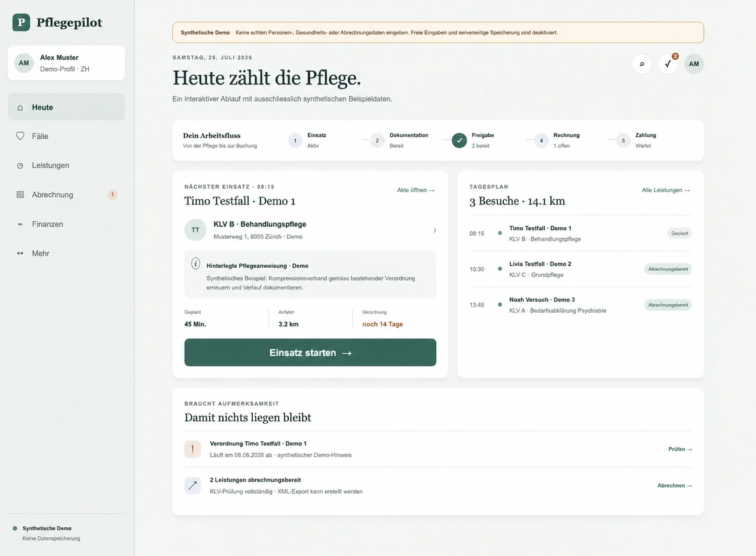Select workflow step 4 Rechnung
This screenshot has width=756, height=556.
pyautogui.click(x=541, y=140)
